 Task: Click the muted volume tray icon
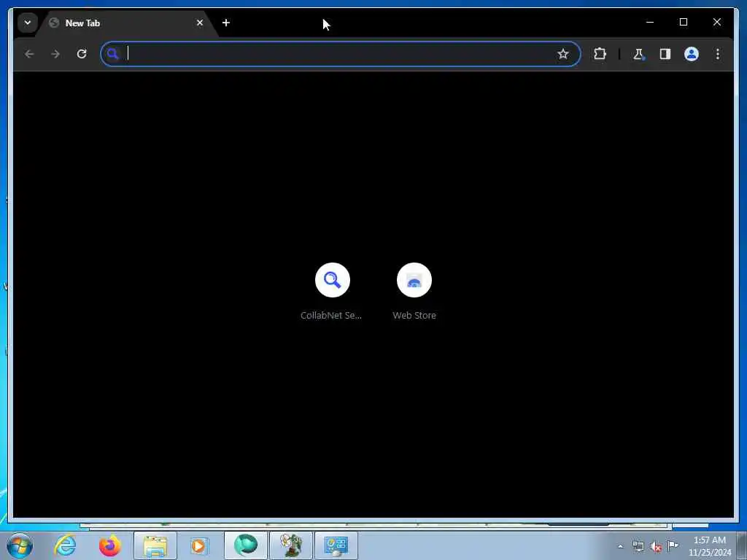point(656,546)
